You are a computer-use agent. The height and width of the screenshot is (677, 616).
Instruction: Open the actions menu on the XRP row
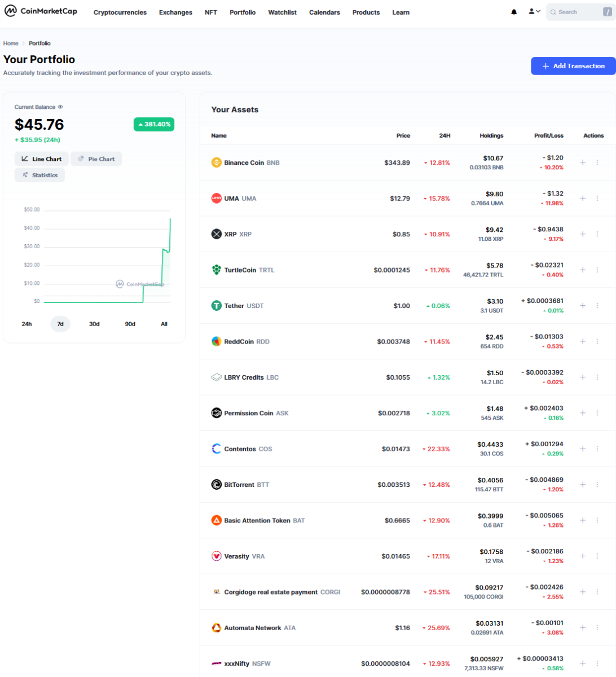coord(597,234)
